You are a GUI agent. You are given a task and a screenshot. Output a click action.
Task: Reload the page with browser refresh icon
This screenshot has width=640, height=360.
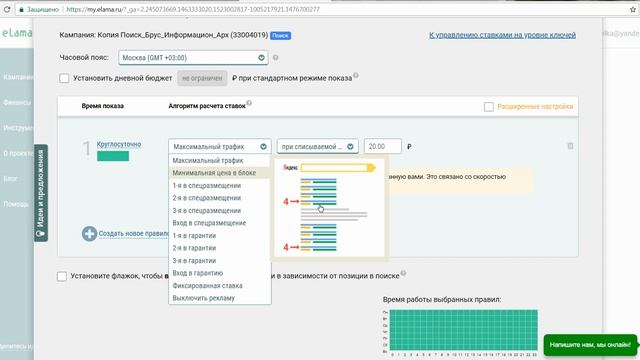pos(7,9)
